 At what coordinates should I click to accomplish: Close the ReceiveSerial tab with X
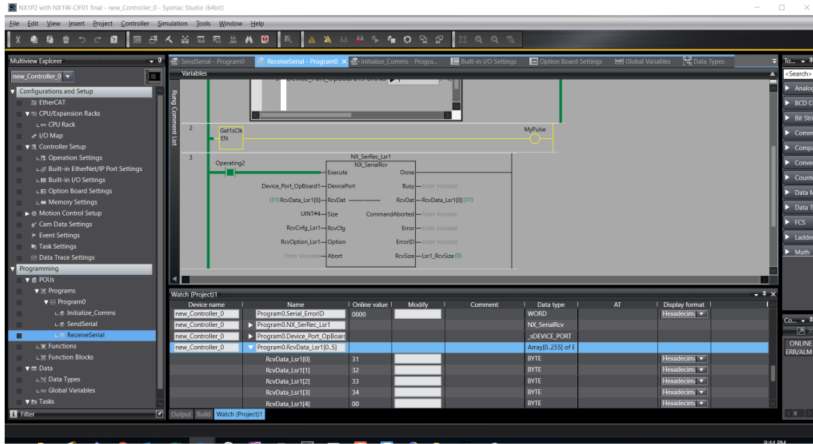coord(344,62)
